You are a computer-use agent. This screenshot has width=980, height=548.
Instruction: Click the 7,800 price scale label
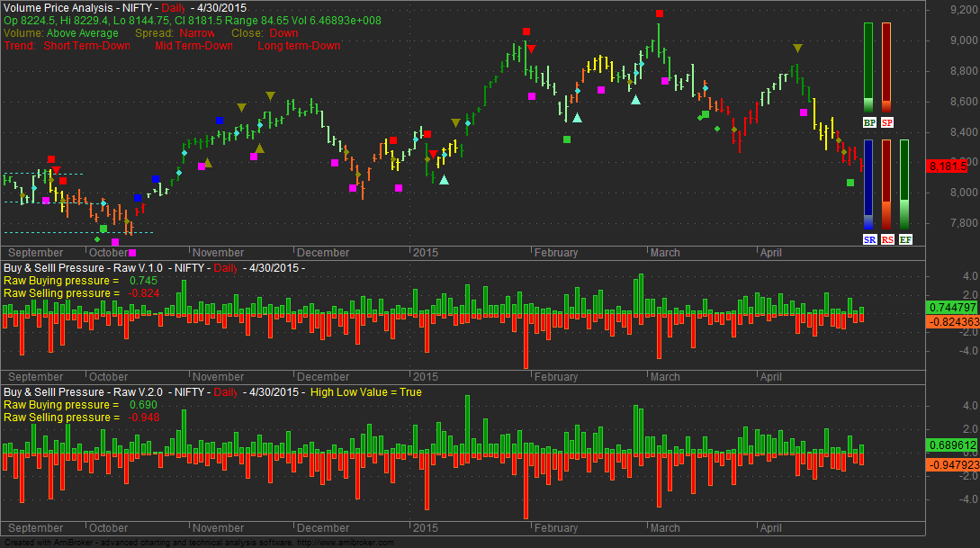coord(964,223)
